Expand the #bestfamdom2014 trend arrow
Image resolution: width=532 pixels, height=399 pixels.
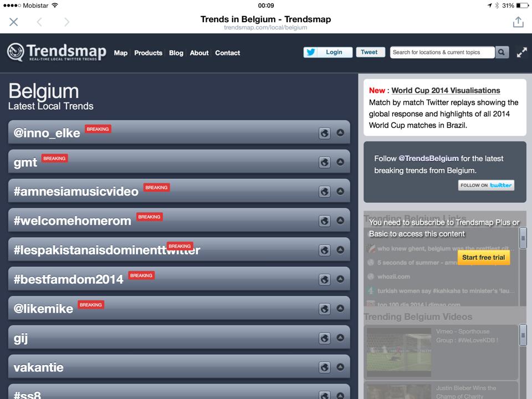click(x=340, y=279)
